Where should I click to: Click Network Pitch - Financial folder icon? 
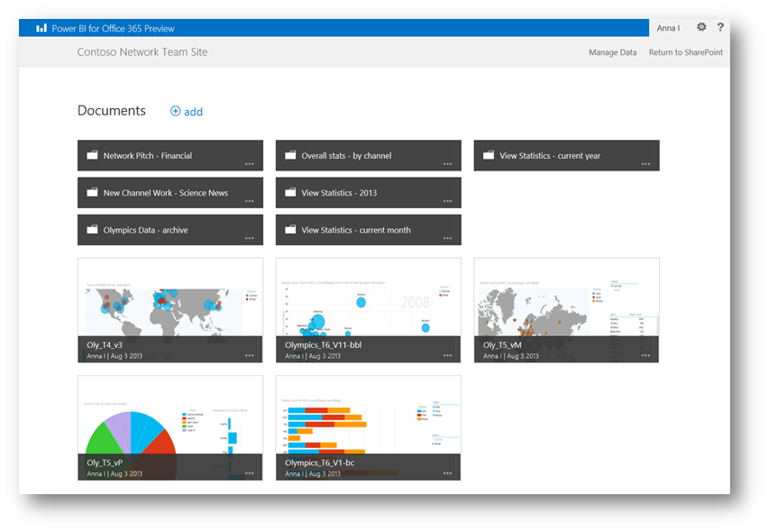click(x=92, y=155)
